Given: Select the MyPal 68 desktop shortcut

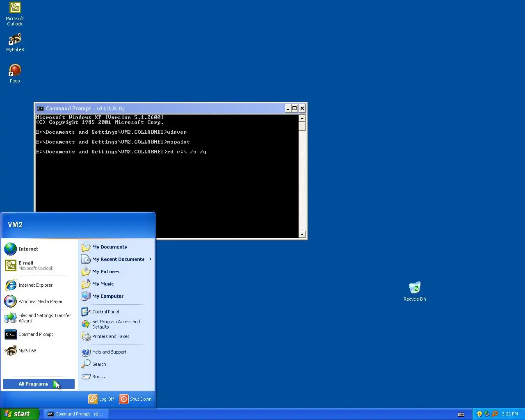Looking at the screenshot, I should pos(15,42).
